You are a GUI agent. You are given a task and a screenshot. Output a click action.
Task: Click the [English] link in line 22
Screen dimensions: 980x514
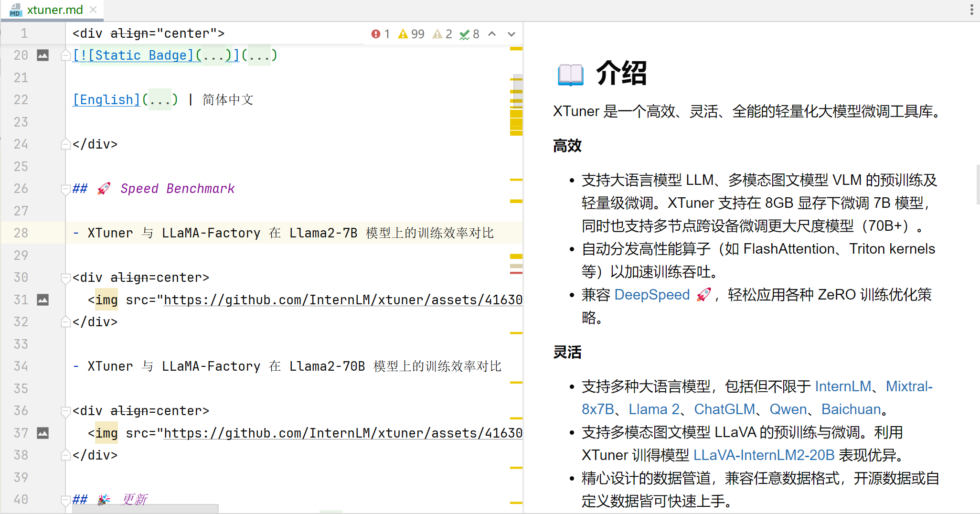107,100
